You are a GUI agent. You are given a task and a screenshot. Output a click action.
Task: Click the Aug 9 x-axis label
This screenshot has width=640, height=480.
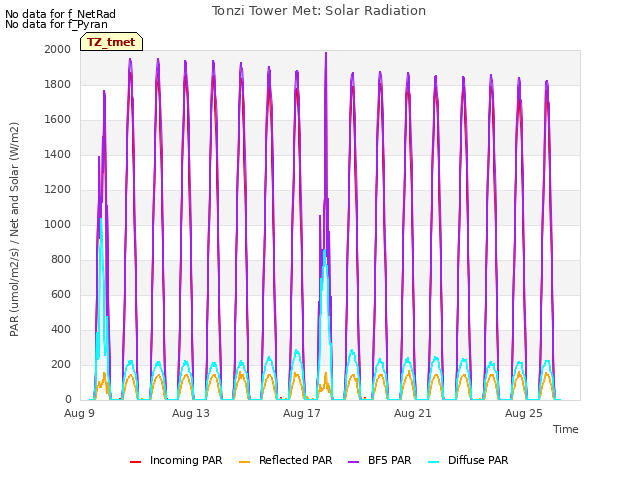tap(79, 413)
